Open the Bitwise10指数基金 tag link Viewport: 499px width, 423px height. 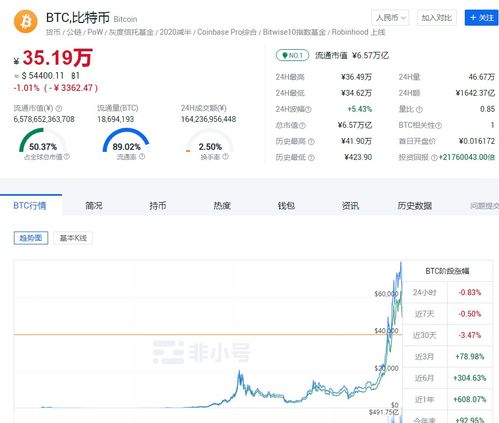click(294, 32)
